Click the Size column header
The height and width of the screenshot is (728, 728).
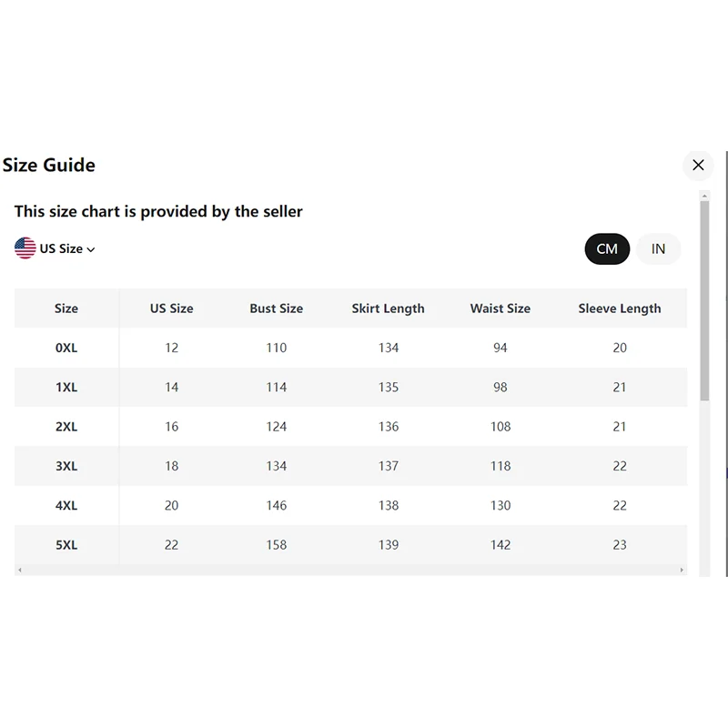click(x=66, y=308)
